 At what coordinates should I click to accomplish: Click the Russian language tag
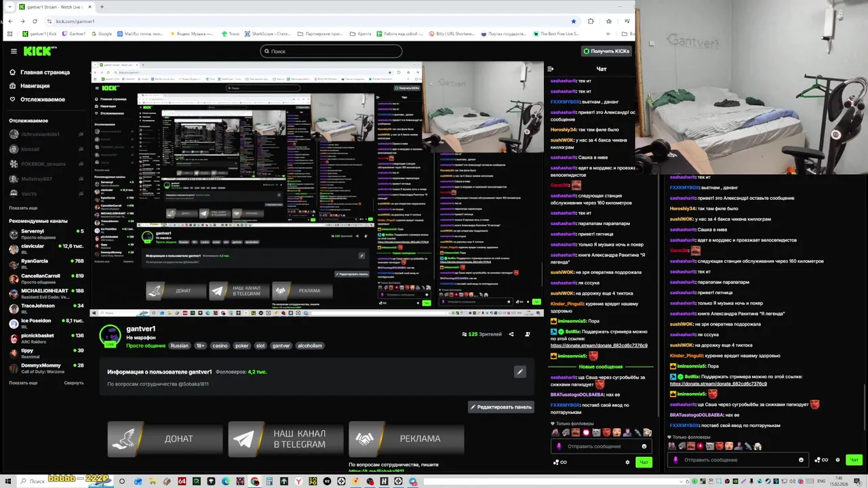coord(180,346)
